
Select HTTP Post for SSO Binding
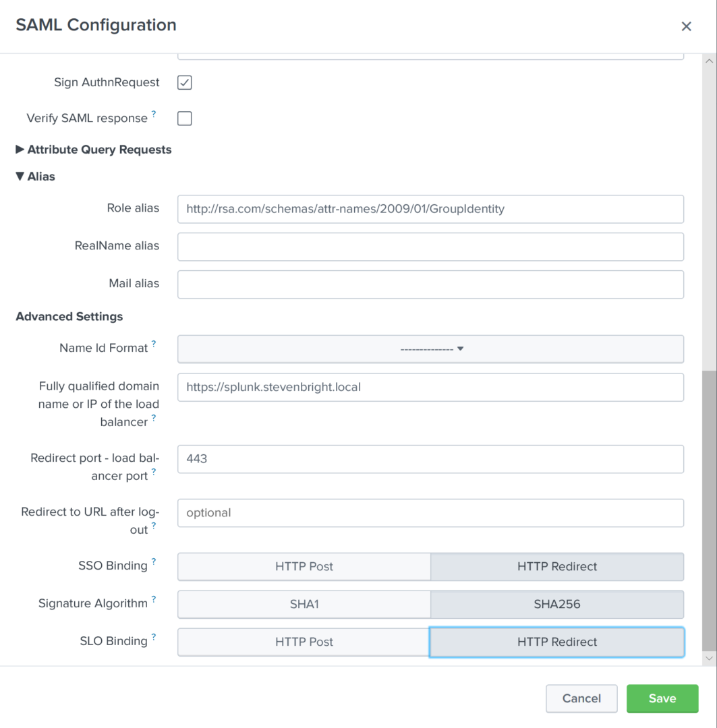(304, 567)
